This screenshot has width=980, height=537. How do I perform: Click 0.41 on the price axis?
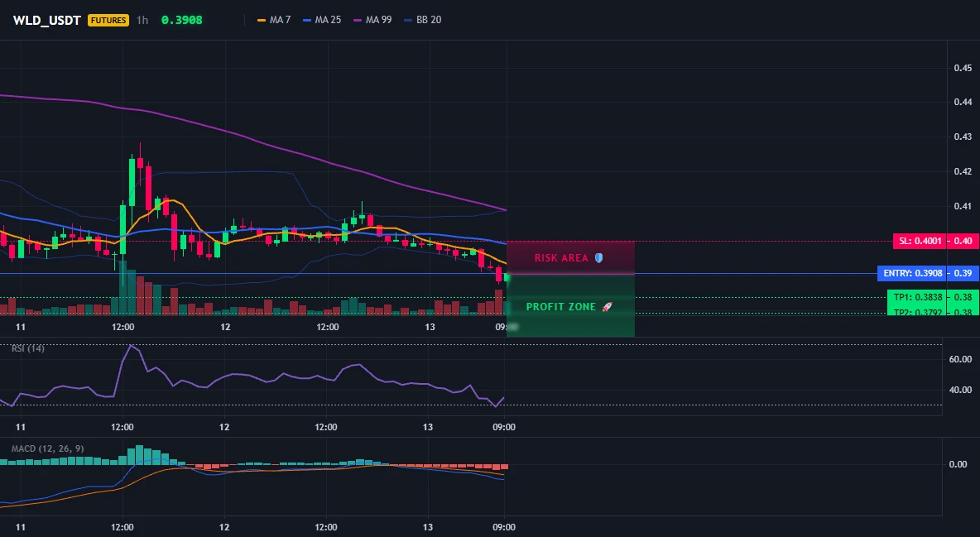coord(963,206)
